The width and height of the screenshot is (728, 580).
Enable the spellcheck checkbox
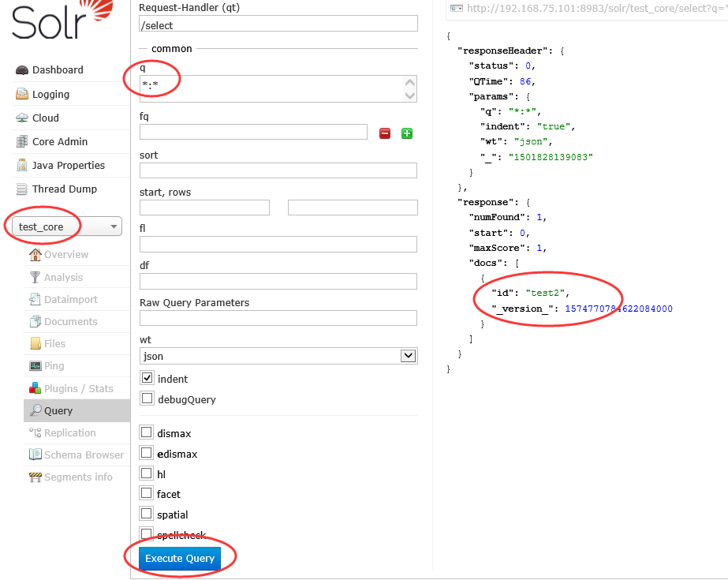pyautogui.click(x=147, y=534)
